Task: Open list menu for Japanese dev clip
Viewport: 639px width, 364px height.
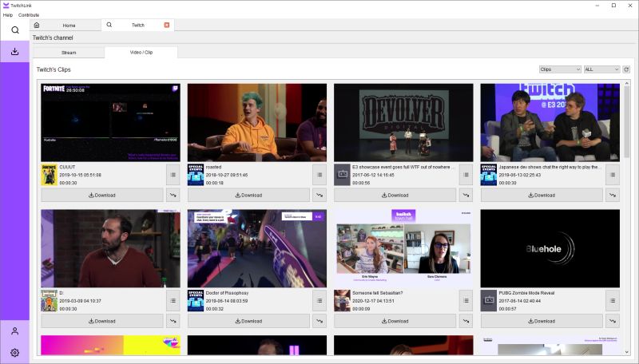Action: 613,175
